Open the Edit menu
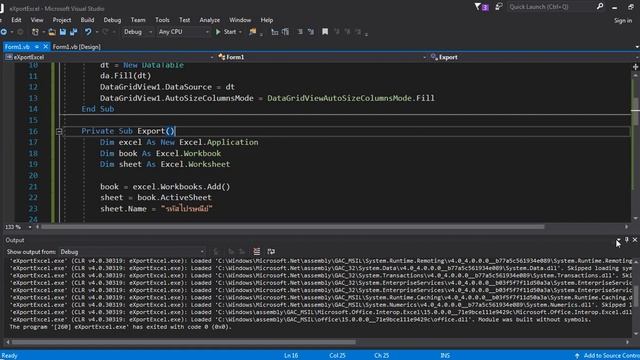Image resolution: width=640 pixels, height=360 pixels. 16,20
